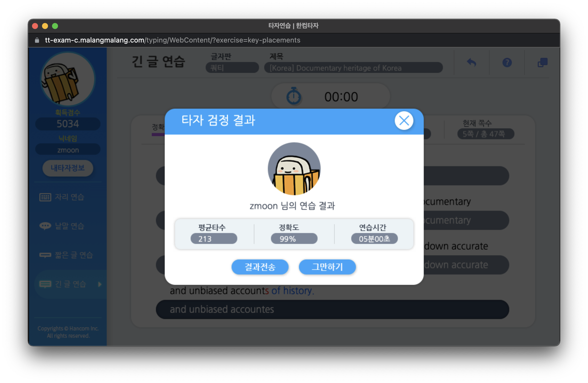Open the 제목 field with Documentary heritage of Korea
Image resolution: width=588 pixels, height=383 pixels.
(353, 68)
